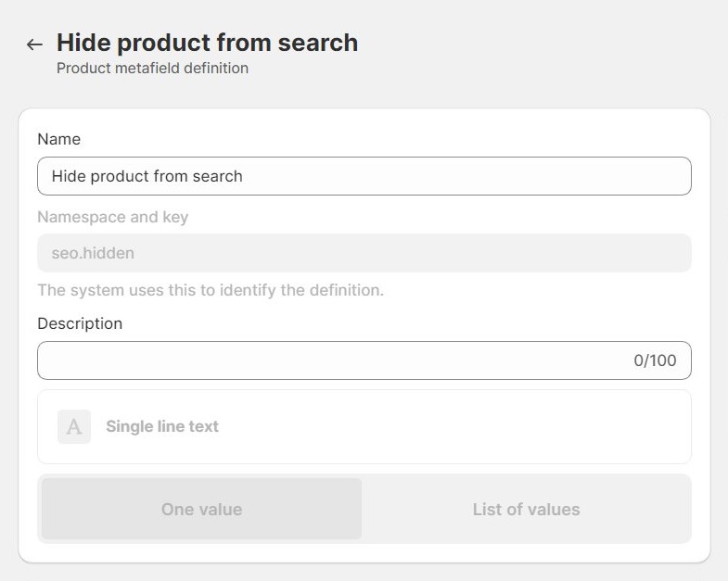The width and height of the screenshot is (728, 581).
Task: Click the back arrow icon
Action: click(x=34, y=44)
